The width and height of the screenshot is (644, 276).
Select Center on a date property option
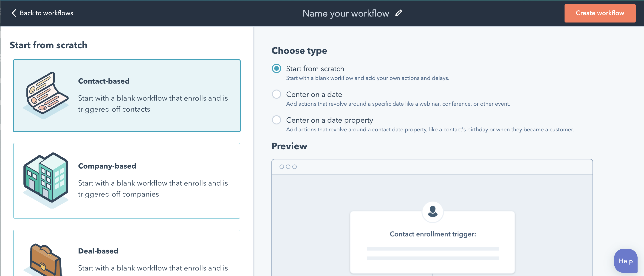[277, 120]
